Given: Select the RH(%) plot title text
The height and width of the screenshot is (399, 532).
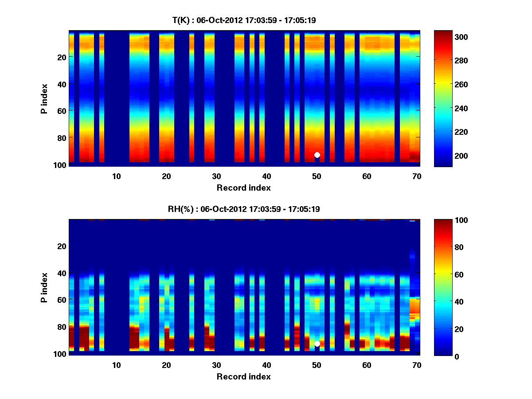Looking at the screenshot, I should pos(244,209).
